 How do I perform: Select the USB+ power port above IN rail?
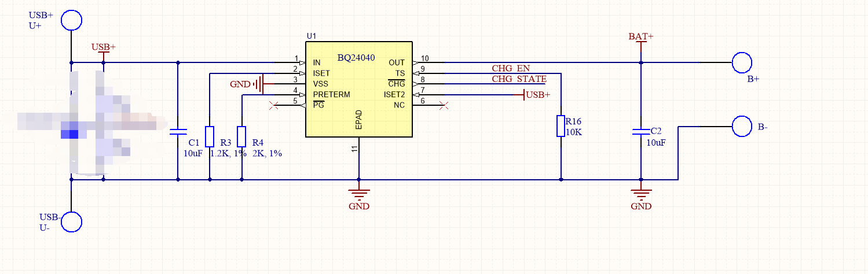click(104, 51)
